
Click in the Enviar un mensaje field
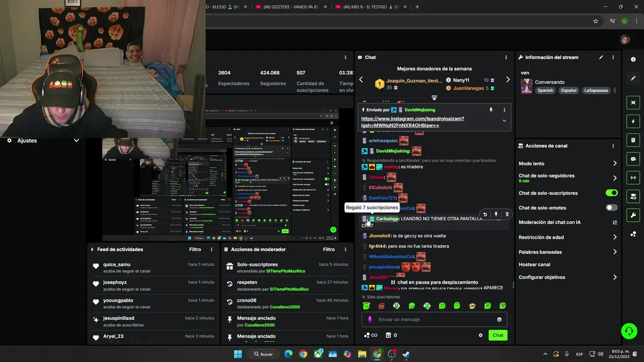coord(435,319)
